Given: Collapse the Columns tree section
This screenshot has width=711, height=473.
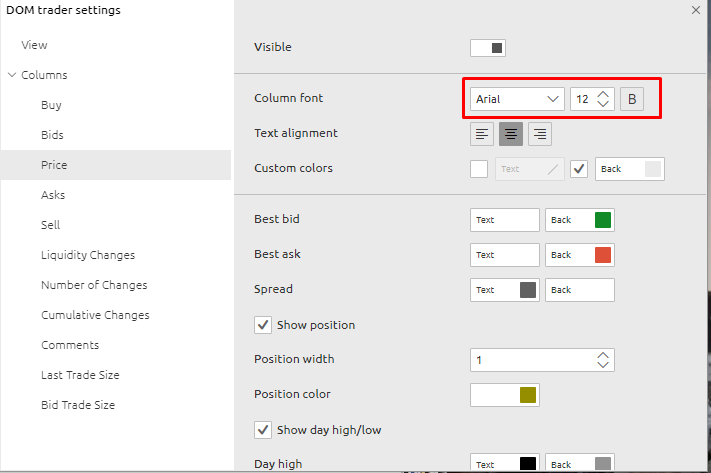Looking at the screenshot, I should (11, 75).
